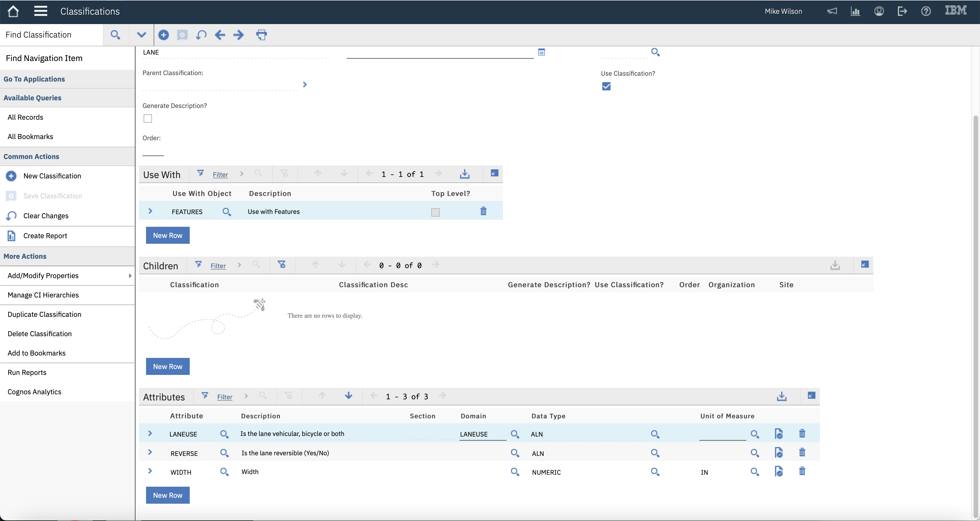This screenshot has height=521, width=980.
Task: Open the Filter link in Children table
Action: click(218, 266)
